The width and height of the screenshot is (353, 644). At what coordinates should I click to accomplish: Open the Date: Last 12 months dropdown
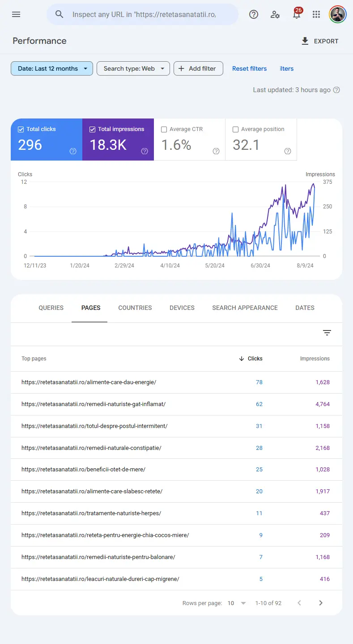51,68
